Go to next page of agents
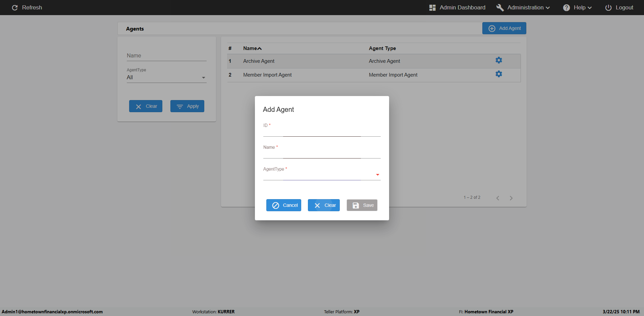 [511, 198]
